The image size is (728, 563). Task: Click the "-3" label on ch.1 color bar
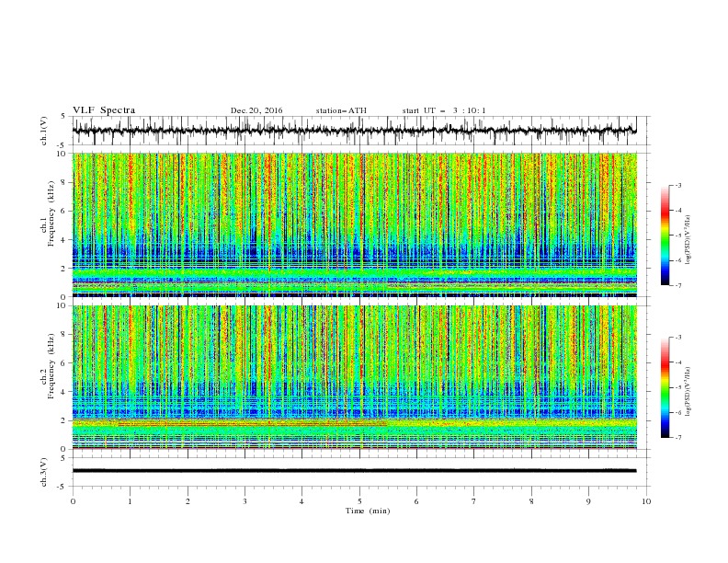677,185
